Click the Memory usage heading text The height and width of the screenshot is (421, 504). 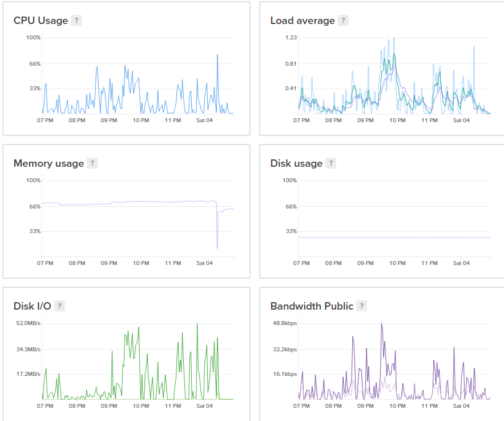click(x=49, y=163)
